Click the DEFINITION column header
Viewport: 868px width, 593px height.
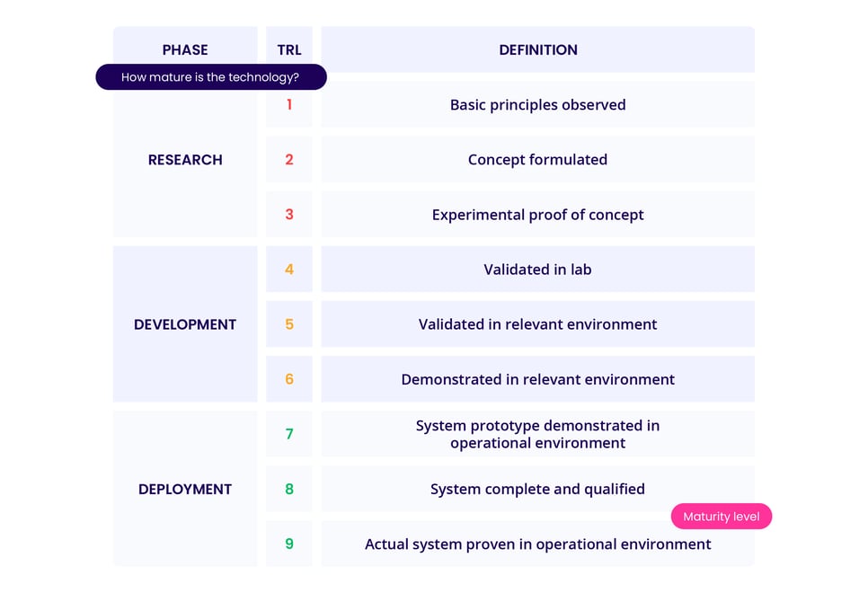(537, 49)
